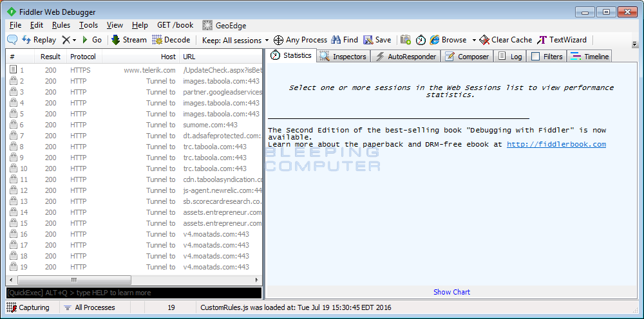The image size is (644, 319).
Task: Click the camera screenshot icon
Action: (x=405, y=40)
